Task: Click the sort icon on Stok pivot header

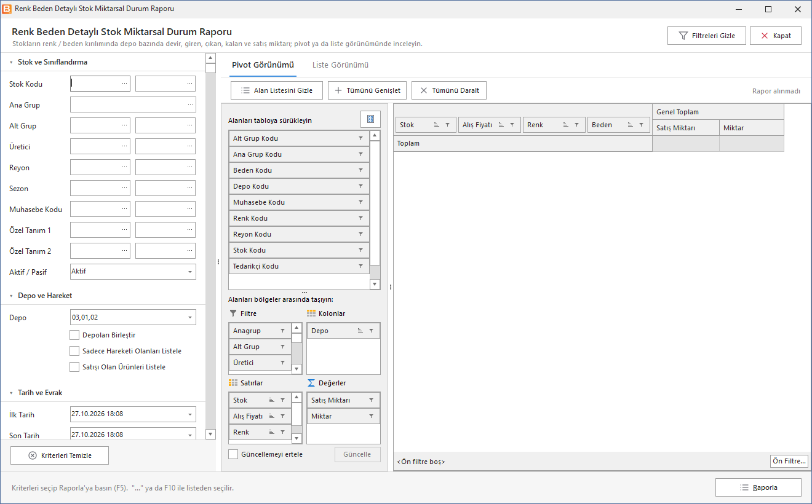Action: click(437, 125)
